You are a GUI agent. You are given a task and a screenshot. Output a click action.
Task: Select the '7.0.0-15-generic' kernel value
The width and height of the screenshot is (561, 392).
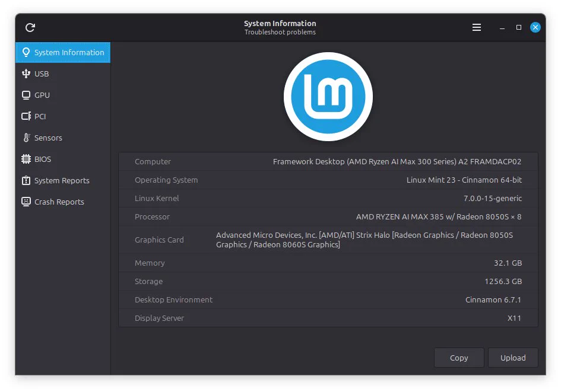click(492, 198)
